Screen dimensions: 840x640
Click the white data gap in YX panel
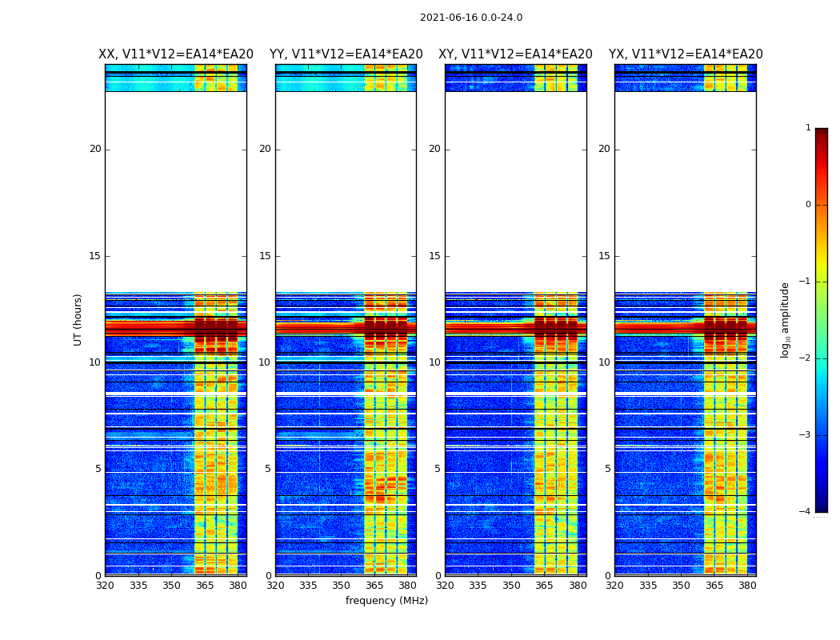686,192
